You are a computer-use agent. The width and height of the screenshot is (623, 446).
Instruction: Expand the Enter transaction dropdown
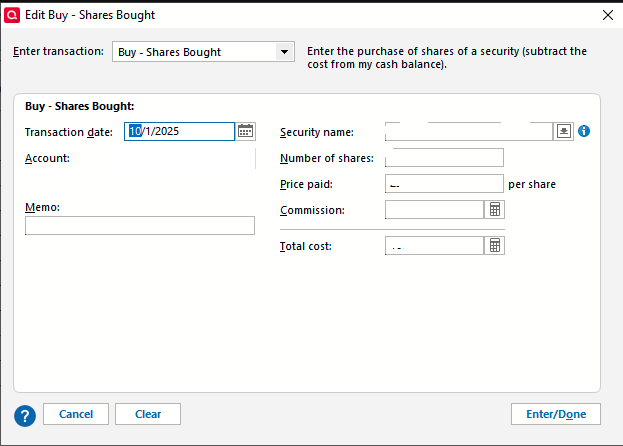[x=284, y=52]
